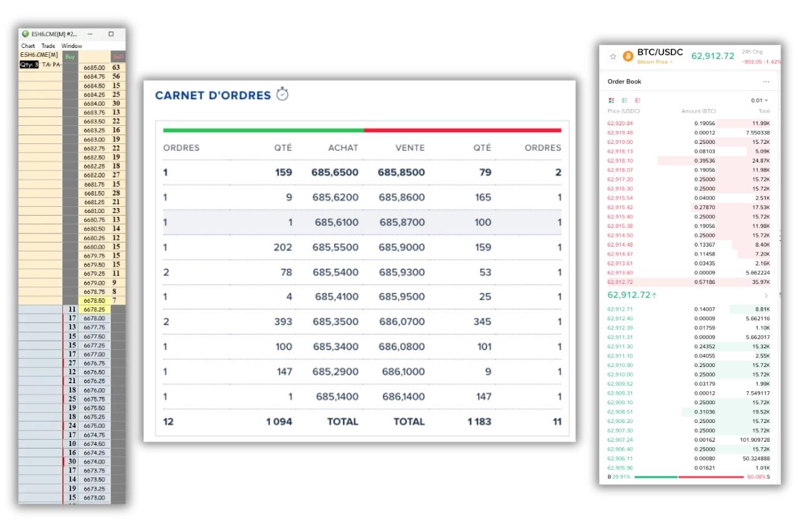Click lowest ask row 62,912.72 with amount 0.57186
The image size is (798, 532).
(x=689, y=282)
